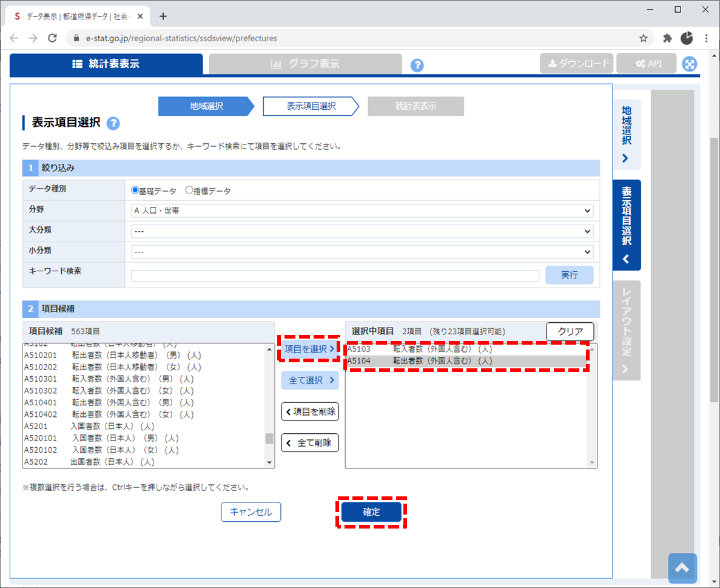This screenshot has width=720, height=588.
Task: Open the 小分類 dropdown
Action: pos(362,252)
